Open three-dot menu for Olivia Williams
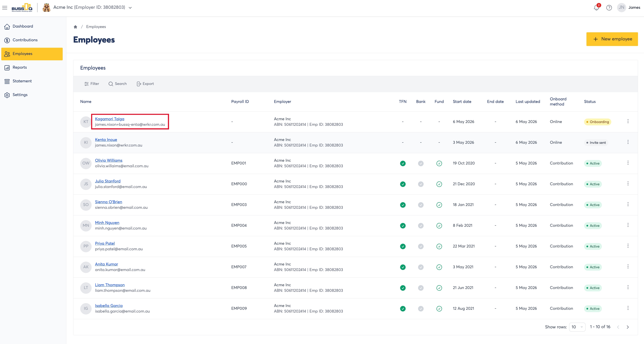 click(628, 163)
